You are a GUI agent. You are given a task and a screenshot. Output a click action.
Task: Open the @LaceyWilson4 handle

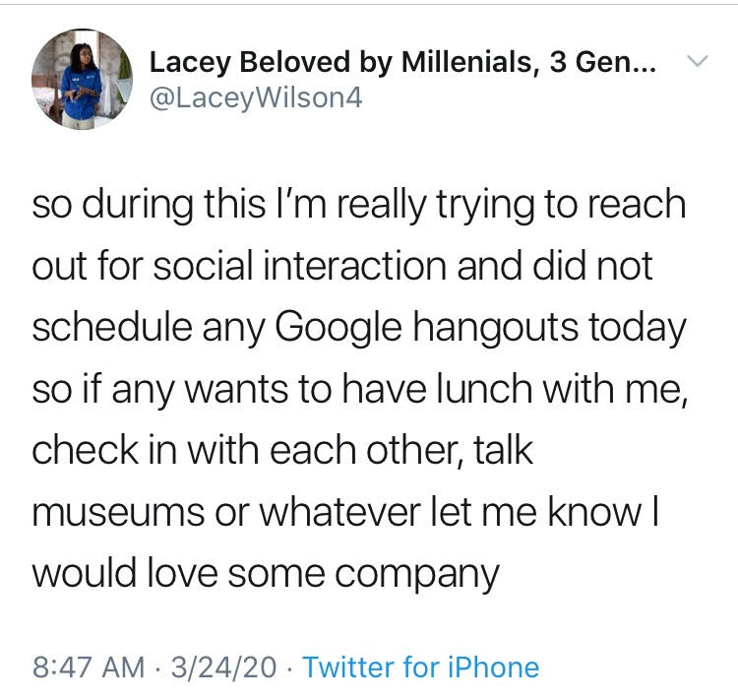pos(256,98)
